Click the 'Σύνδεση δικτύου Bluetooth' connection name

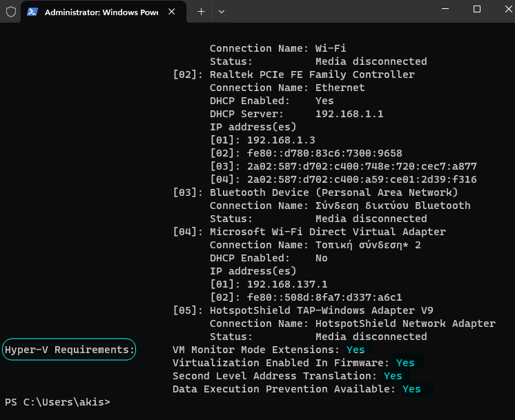point(393,206)
